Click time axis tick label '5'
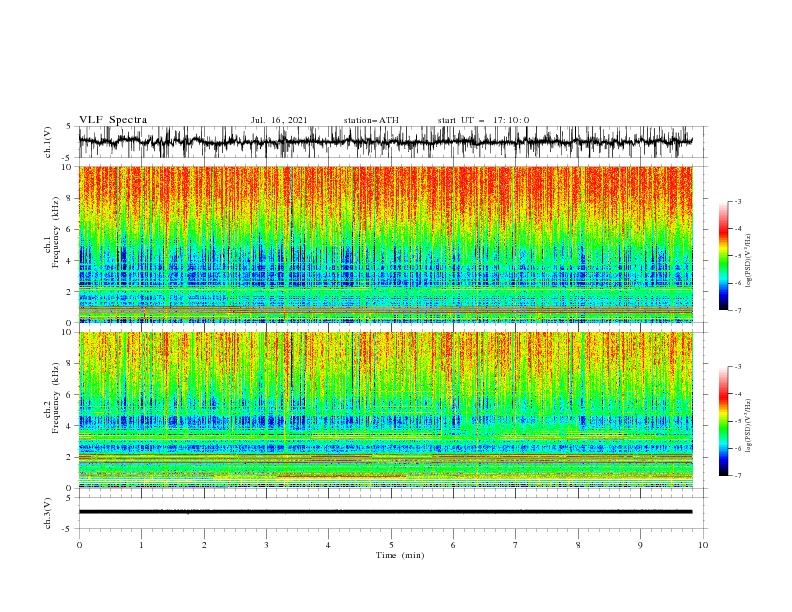 [391, 545]
